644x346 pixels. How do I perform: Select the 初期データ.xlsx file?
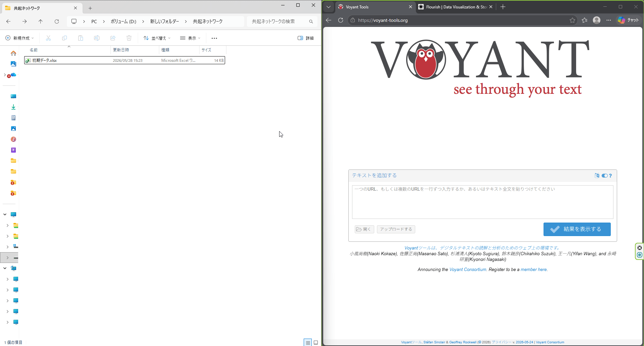(125, 61)
